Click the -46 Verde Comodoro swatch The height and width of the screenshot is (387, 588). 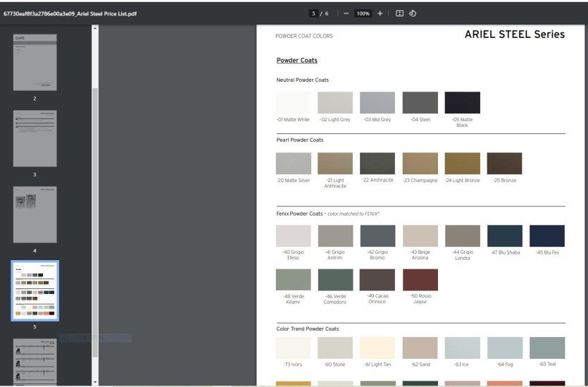[335, 280]
